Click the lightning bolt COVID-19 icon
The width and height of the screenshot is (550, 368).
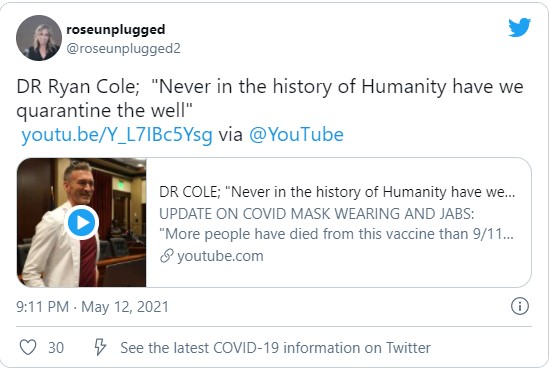pos(100,347)
